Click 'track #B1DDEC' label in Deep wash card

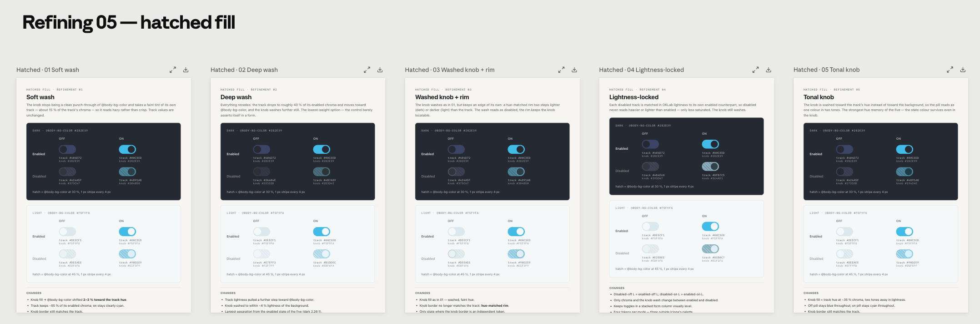[x=325, y=263]
